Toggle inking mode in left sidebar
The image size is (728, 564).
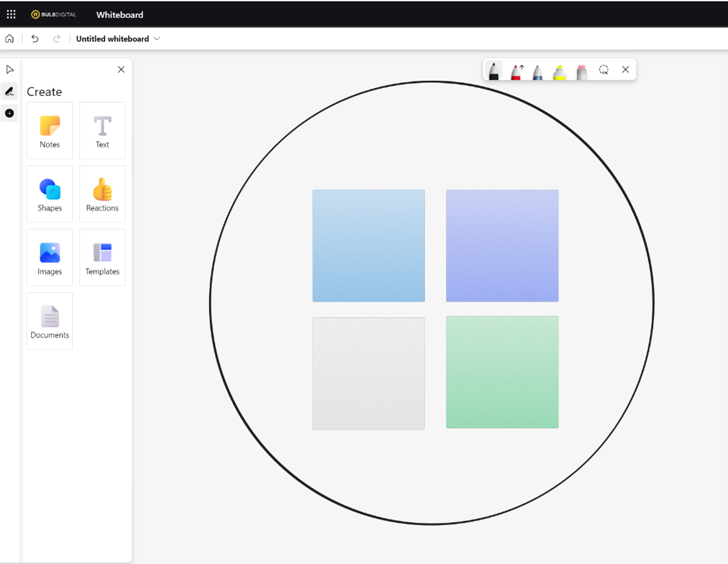(10, 91)
